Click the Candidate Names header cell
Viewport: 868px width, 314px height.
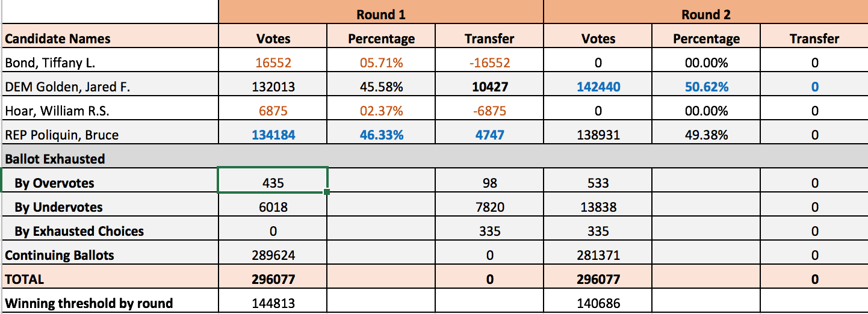110,37
